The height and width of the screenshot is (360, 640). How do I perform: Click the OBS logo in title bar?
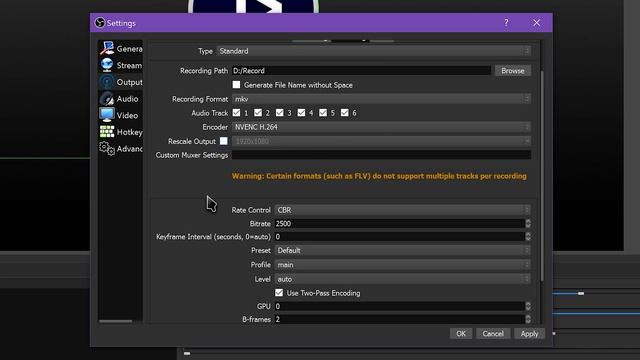coord(100,23)
